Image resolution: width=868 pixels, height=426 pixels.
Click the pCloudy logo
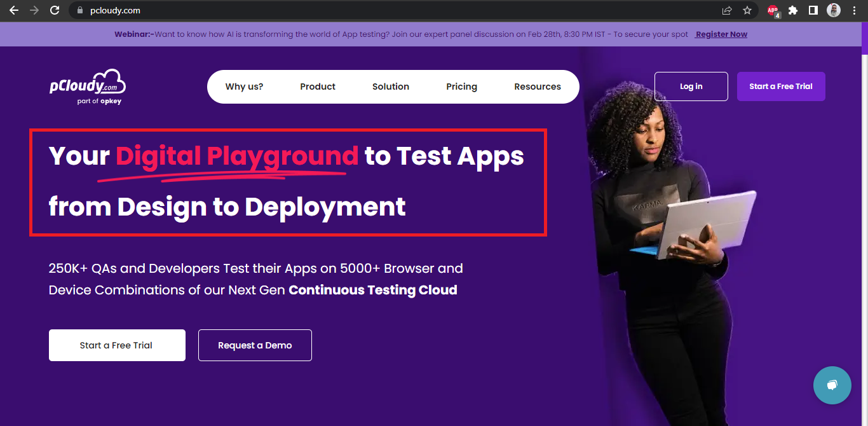point(88,82)
